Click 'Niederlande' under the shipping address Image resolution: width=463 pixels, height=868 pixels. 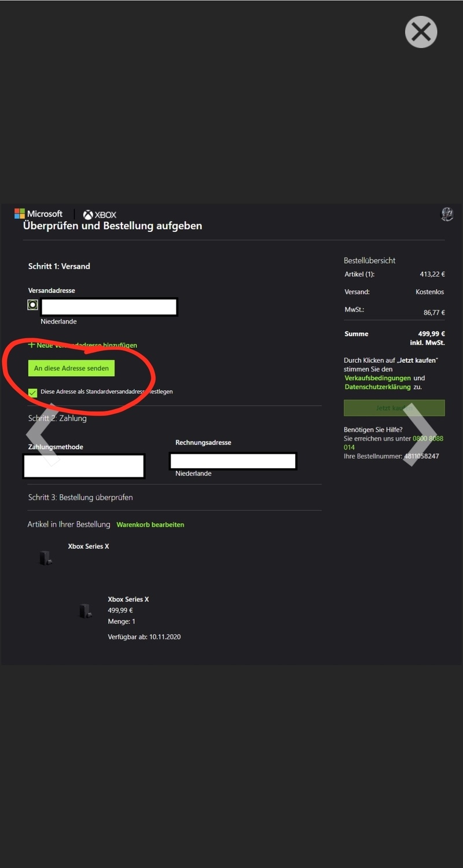pos(58,322)
